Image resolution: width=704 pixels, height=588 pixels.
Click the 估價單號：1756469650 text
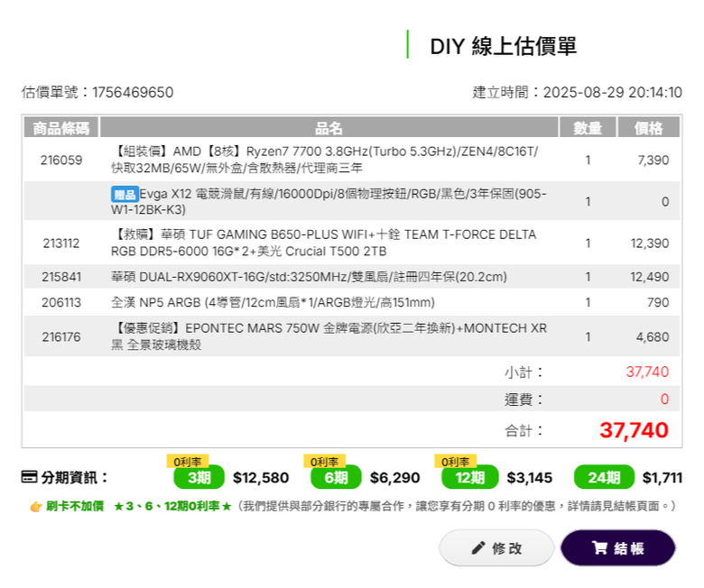97,92
